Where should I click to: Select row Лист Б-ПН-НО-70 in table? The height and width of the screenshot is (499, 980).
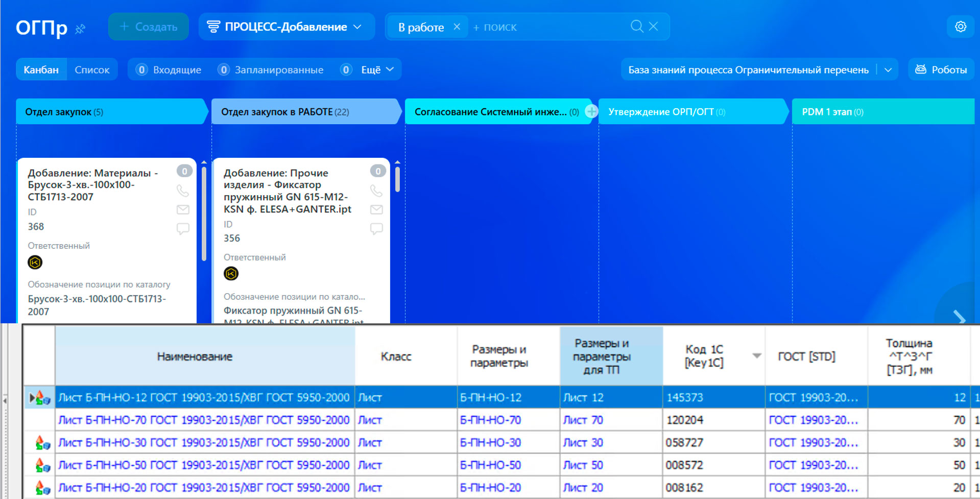point(500,420)
